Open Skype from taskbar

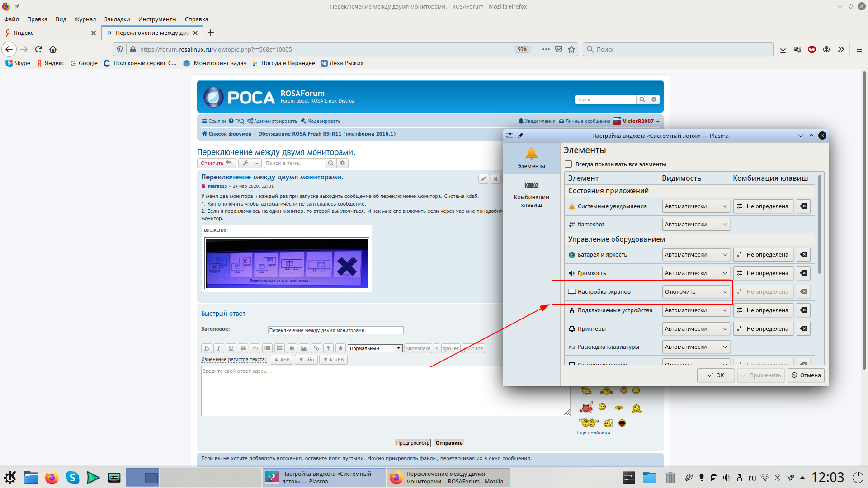point(72,478)
